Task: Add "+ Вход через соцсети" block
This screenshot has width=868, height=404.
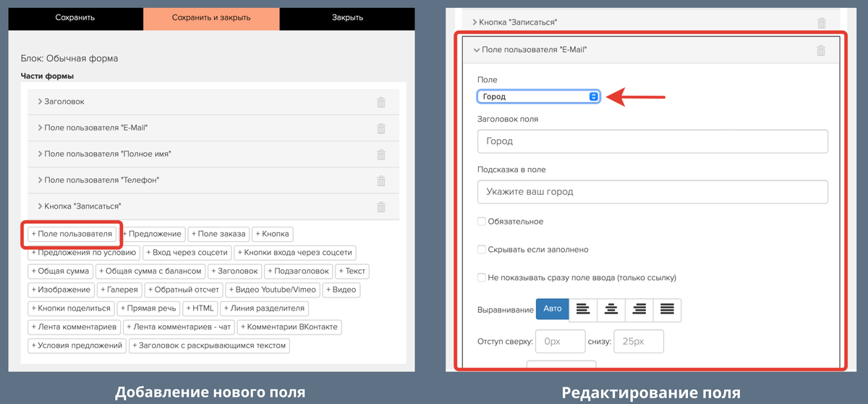Action: (187, 253)
